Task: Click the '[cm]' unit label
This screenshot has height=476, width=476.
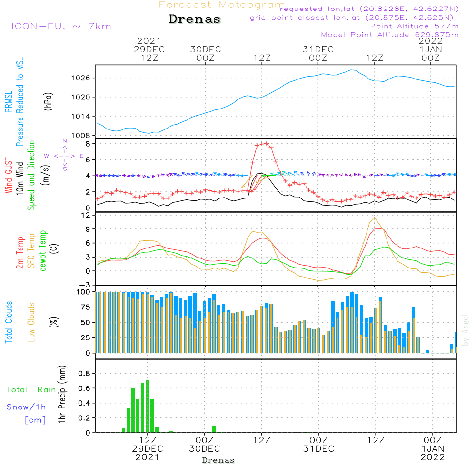Action: coord(35,420)
